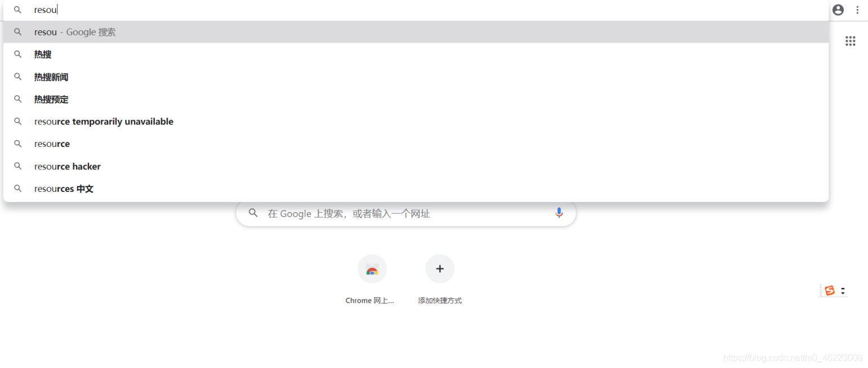Image resolution: width=868 pixels, height=368 pixels.
Task: Click the magnifier icon in the page search box
Action: coord(253,213)
